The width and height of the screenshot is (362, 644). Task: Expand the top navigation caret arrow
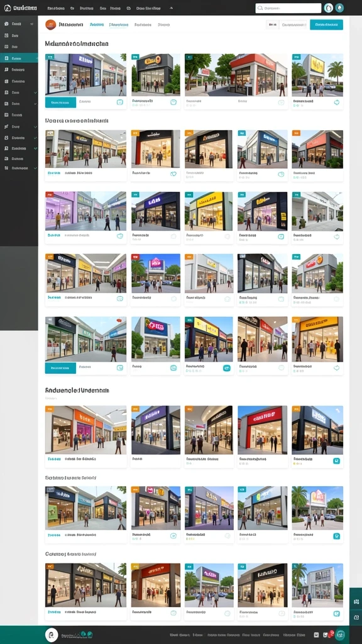click(171, 8)
